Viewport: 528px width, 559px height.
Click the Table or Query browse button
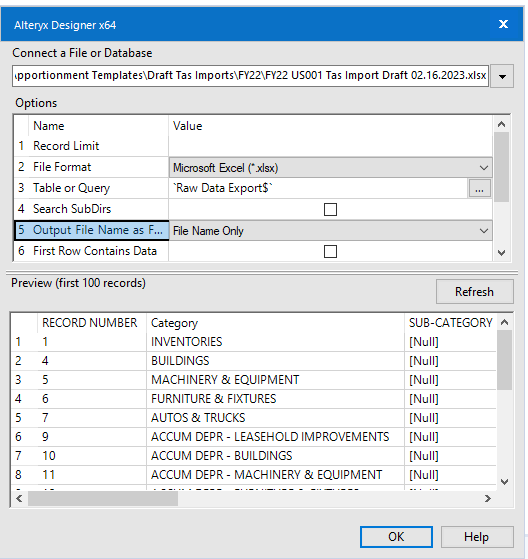coord(479,189)
